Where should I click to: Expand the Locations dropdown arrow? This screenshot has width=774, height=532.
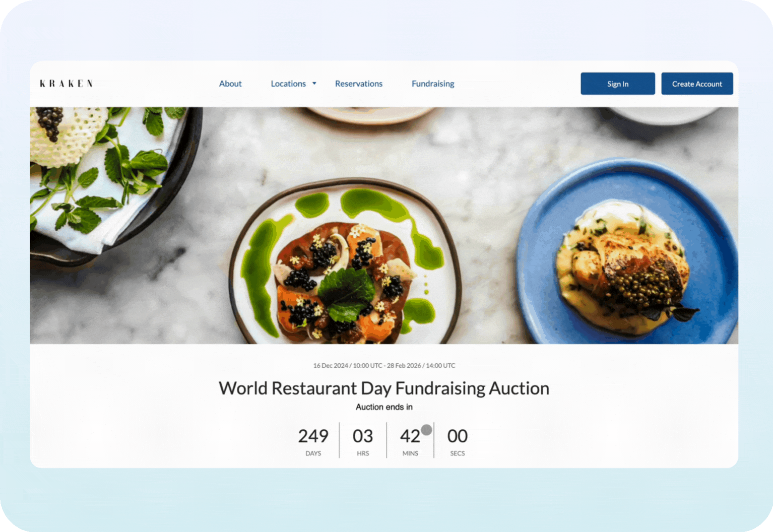pyautogui.click(x=314, y=84)
